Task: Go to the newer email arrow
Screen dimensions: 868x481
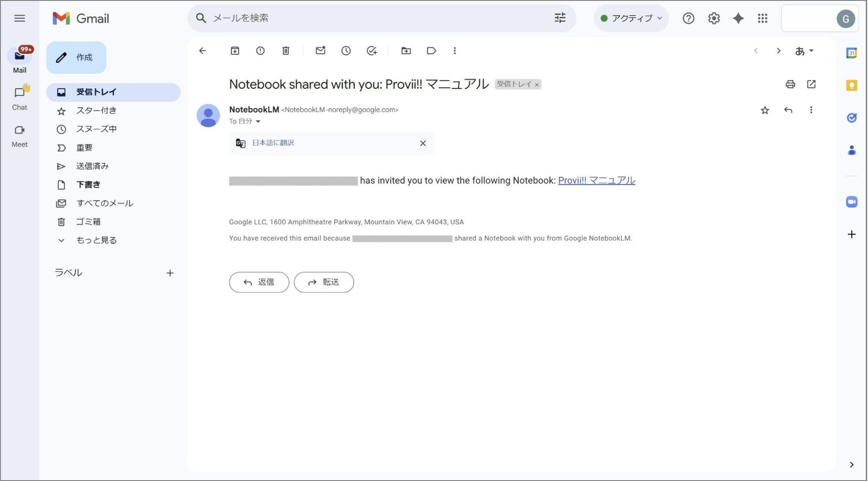Action: point(756,51)
